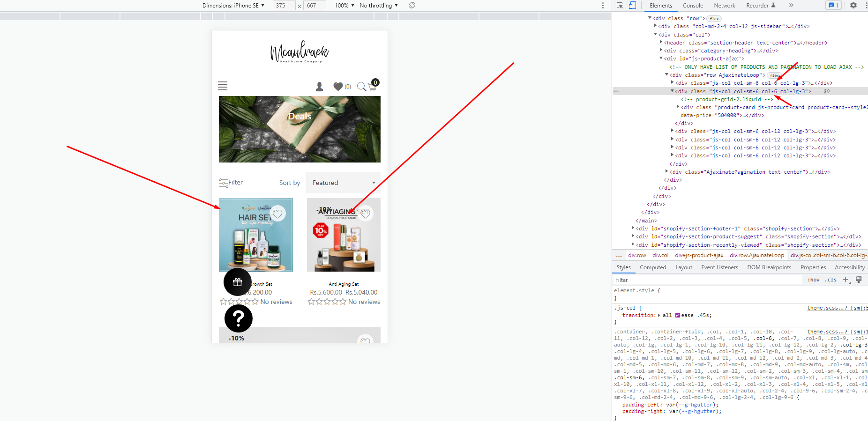Expand the transition property value triangle

click(659, 315)
